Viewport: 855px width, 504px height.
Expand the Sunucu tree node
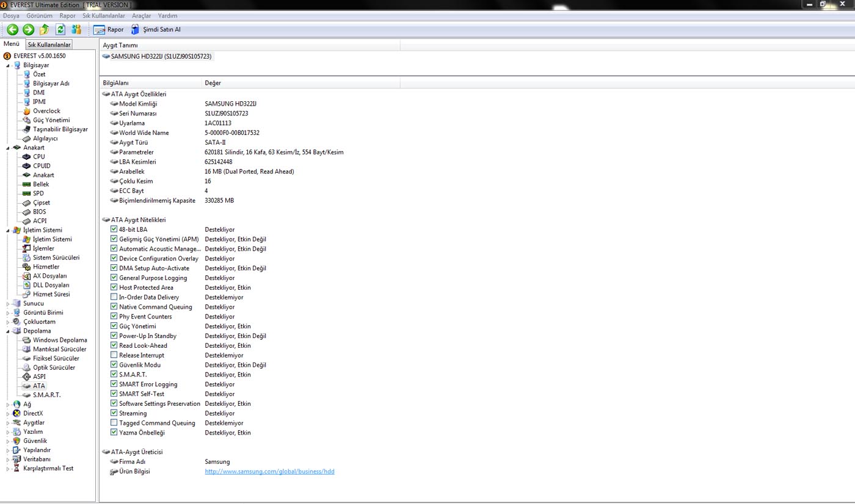9,303
